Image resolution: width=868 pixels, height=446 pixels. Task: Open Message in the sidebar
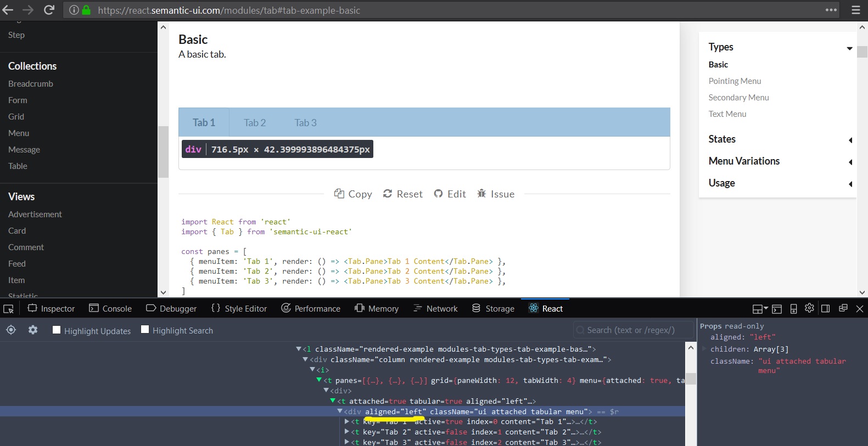(24, 149)
